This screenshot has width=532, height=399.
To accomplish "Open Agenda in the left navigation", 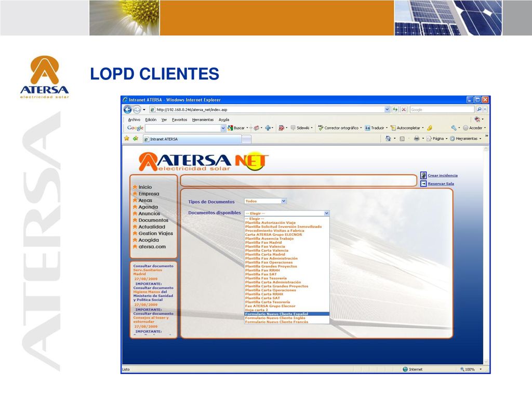I will [x=148, y=207].
